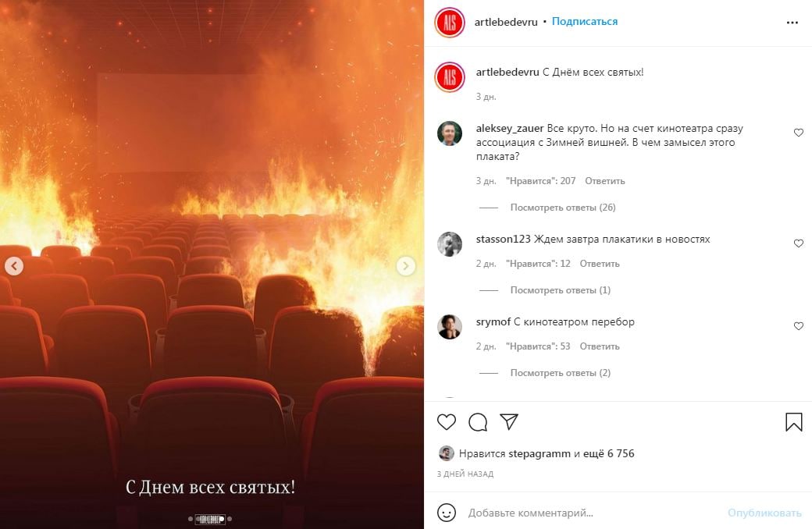Open the stepagramm profile link in likes
The image size is (812, 529).
tap(539, 453)
